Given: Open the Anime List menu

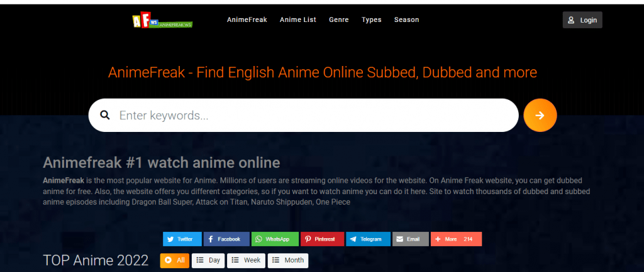Looking at the screenshot, I should click(x=297, y=19).
